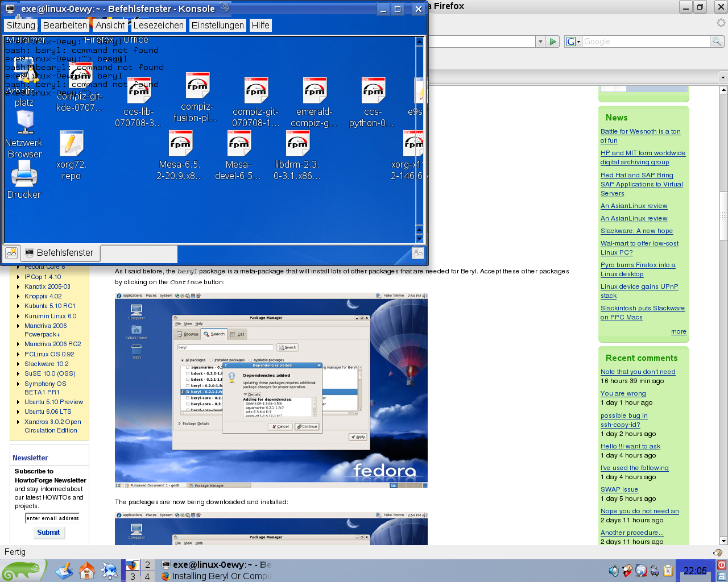Viewport: 728px width, 582px height.
Task: Click the red logout power button
Action: coord(722,565)
